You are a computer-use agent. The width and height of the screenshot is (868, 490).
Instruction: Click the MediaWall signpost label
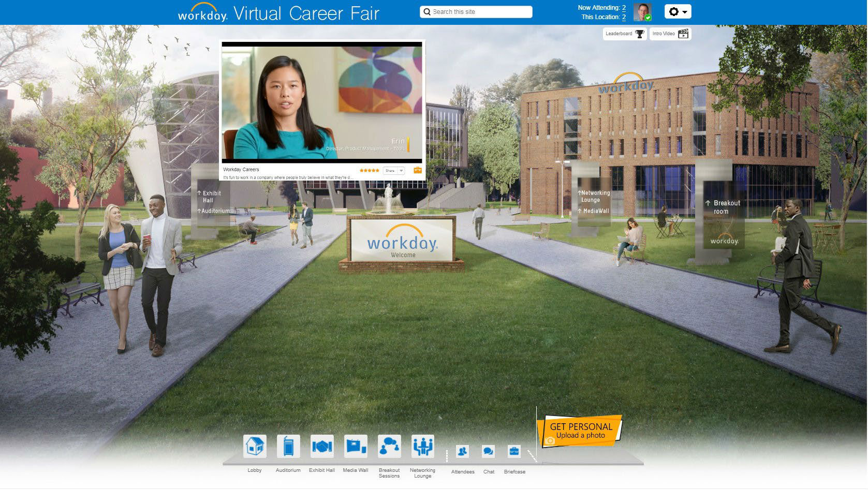(594, 211)
